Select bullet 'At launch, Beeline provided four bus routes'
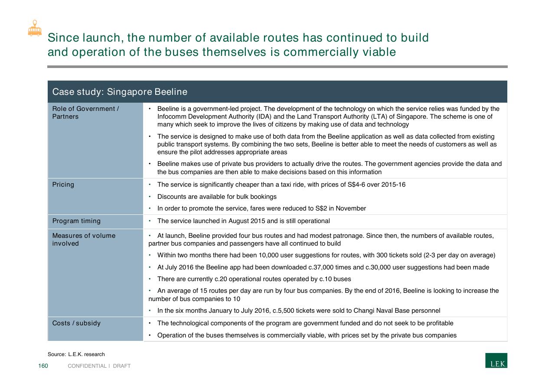This screenshot has height=392, width=555. coord(321,240)
